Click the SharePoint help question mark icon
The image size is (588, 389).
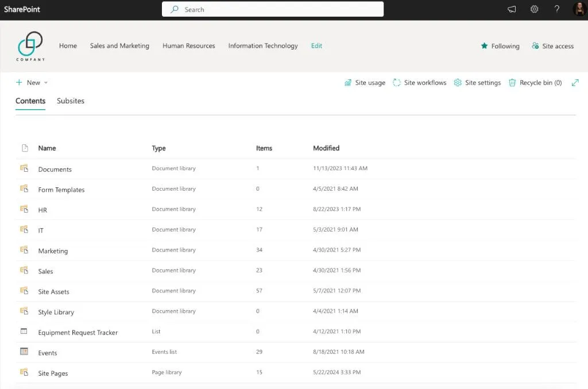pos(556,9)
